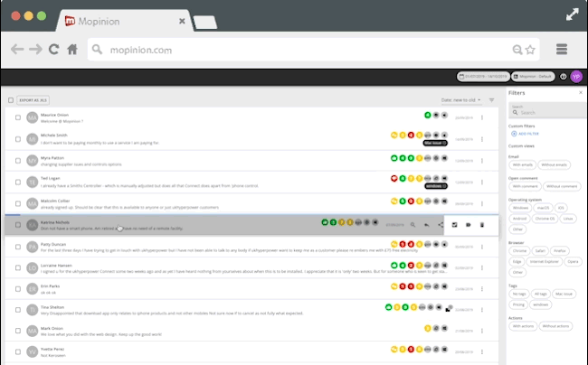Click the browser back arrow
Image resolution: width=588 pixels, height=365 pixels.
17,49
